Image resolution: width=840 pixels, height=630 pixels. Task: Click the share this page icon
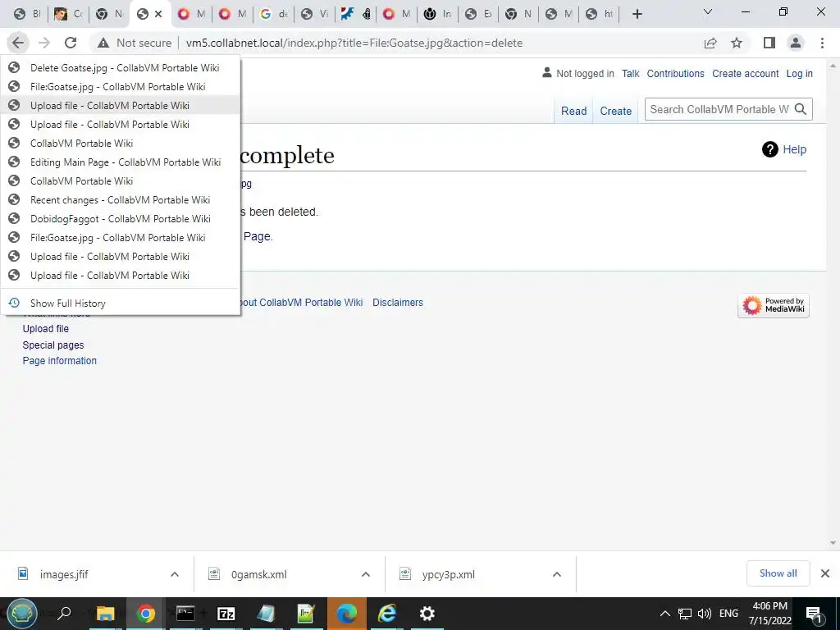(x=710, y=43)
